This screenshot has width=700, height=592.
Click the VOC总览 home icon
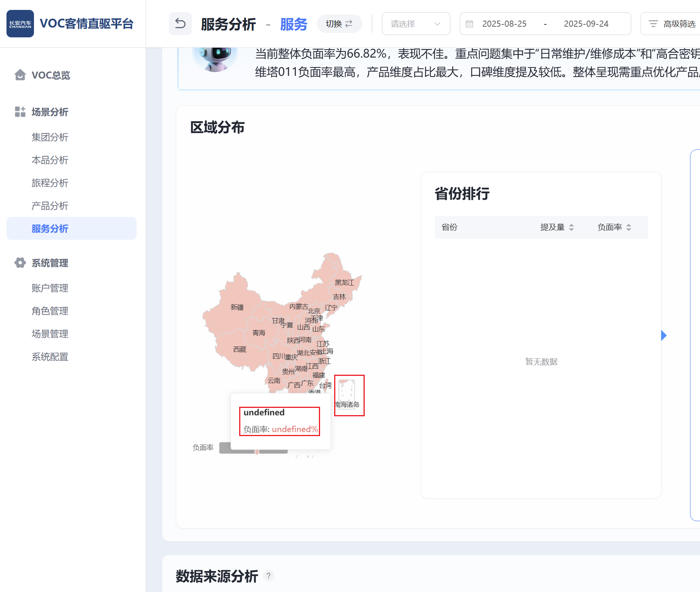(20, 75)
